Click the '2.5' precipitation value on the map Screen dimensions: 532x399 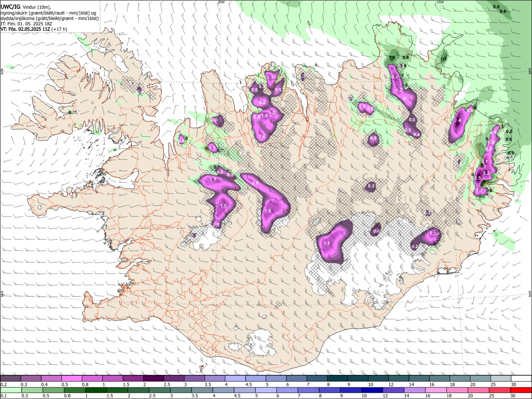pos(477,178)
